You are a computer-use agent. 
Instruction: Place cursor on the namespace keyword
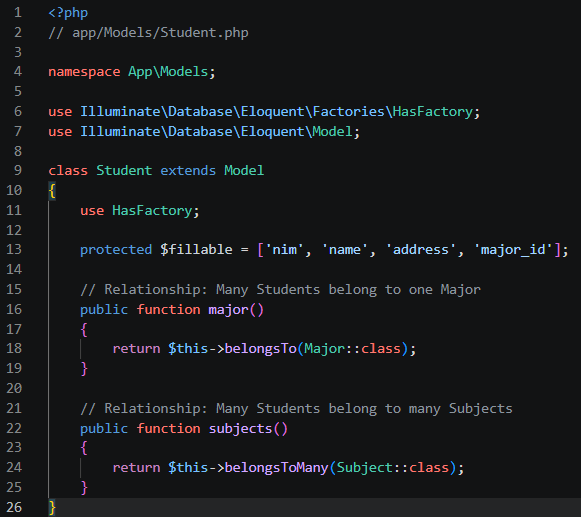pyautogui.click(x=84, y=72)
